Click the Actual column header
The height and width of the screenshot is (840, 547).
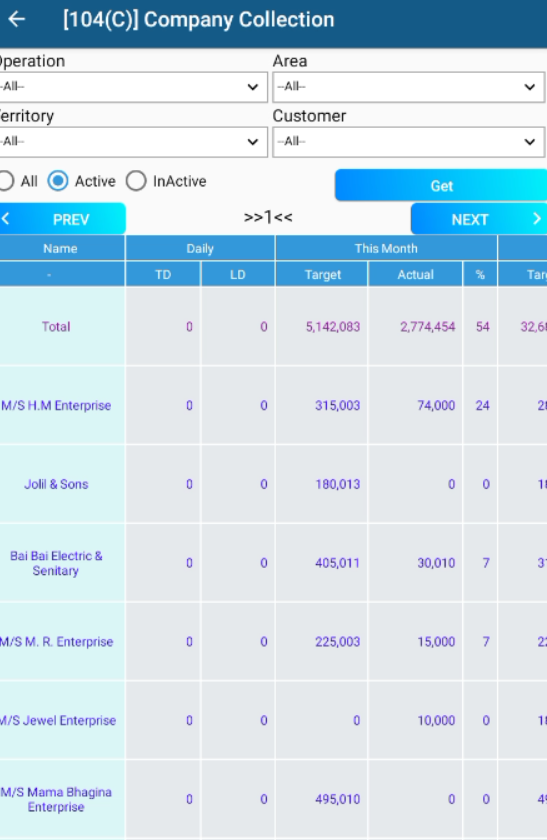[x=415, y=275]
